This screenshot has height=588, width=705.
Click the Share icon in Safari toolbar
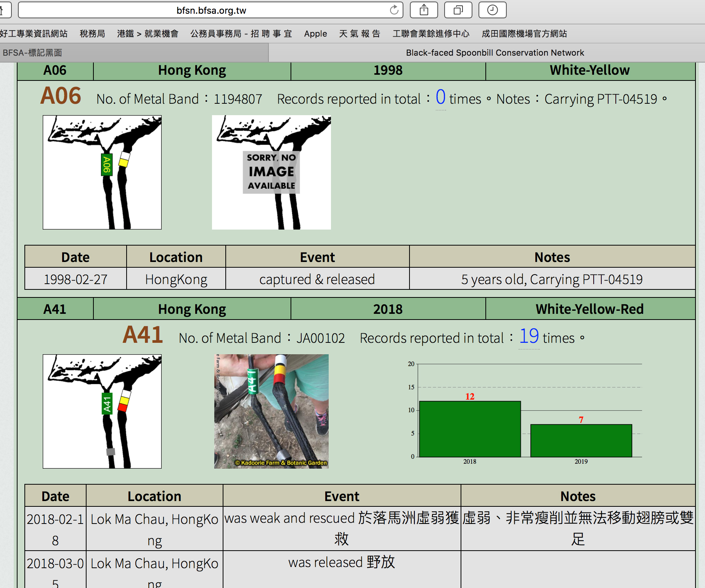coord(424,10)
